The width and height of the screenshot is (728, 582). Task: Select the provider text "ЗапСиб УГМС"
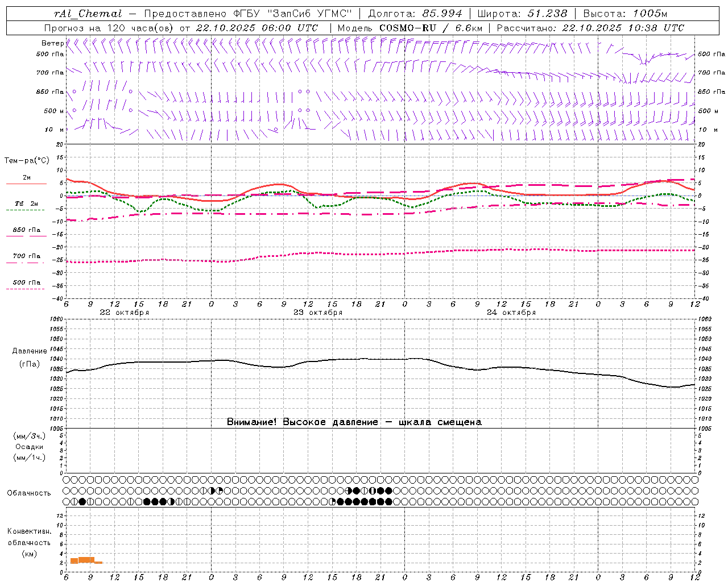310,14
